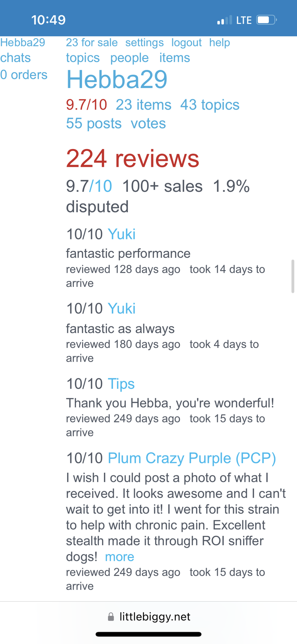Open the help link
Screen dimensions: 297x644
219,43
